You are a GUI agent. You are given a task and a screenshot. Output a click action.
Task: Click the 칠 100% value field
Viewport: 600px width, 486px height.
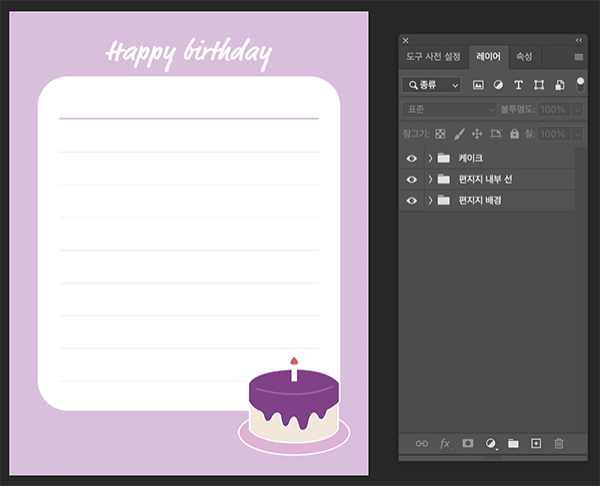coord(554,134)
